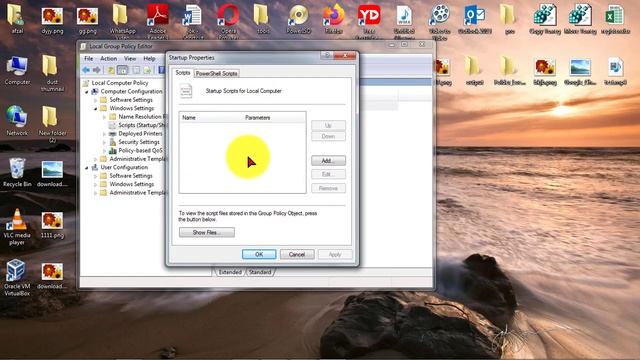Click the Show Files... button
Viewport: 640px width, 360px height.
(x=207, y=233)
